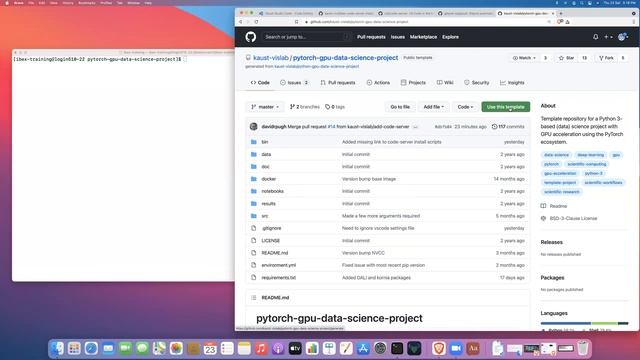The height and width of the screenshot is (360, 640).
Task: Open the docker folder
Action: 269,179
